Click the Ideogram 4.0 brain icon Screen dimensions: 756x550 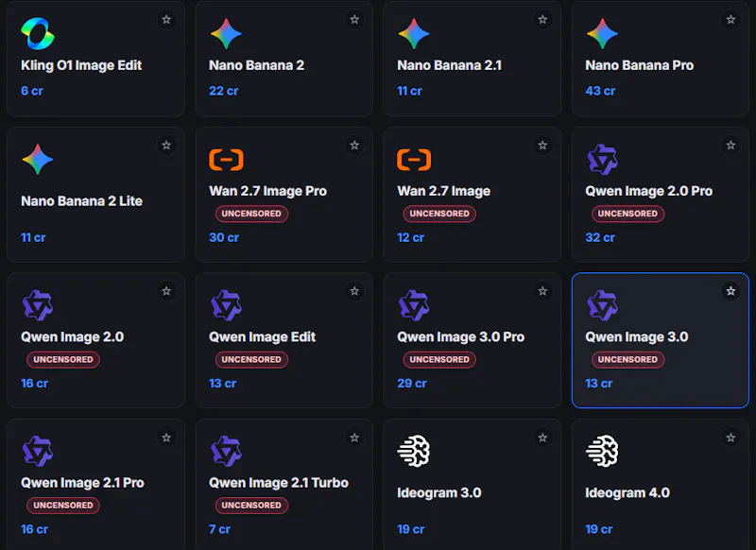602,451
